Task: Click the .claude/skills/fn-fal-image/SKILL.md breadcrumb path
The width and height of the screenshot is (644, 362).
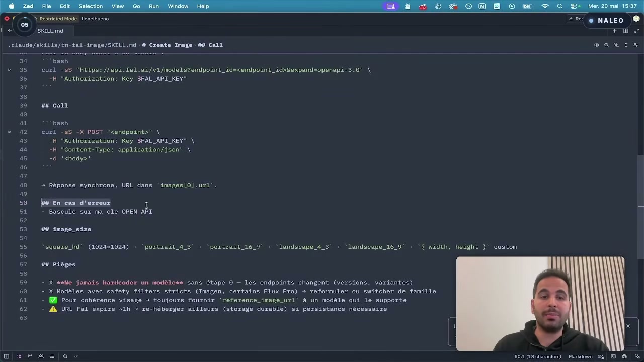Action: [72, 45]
